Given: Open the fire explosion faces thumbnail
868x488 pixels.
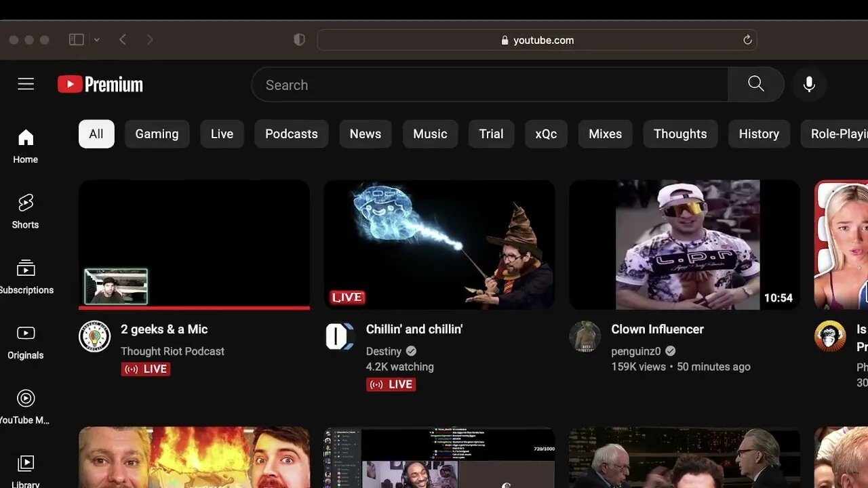Looking at the screenshot, I should click(194, 457).
